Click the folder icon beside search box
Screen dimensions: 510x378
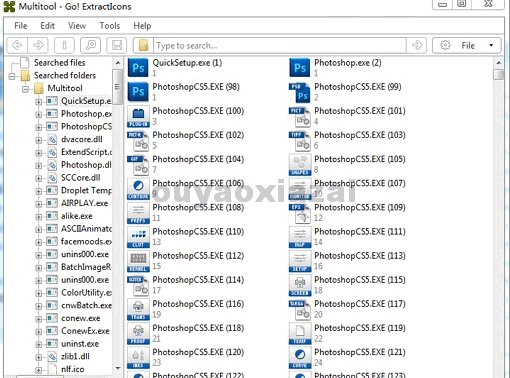click(143, 45)
